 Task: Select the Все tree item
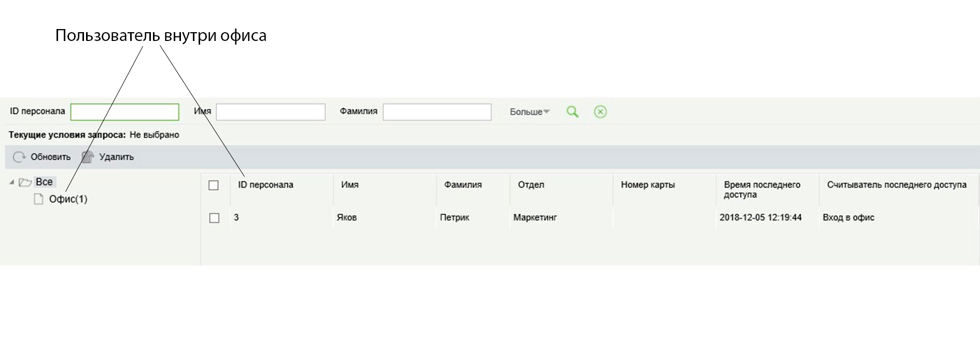pyautogui.click(x=44, y=182)
